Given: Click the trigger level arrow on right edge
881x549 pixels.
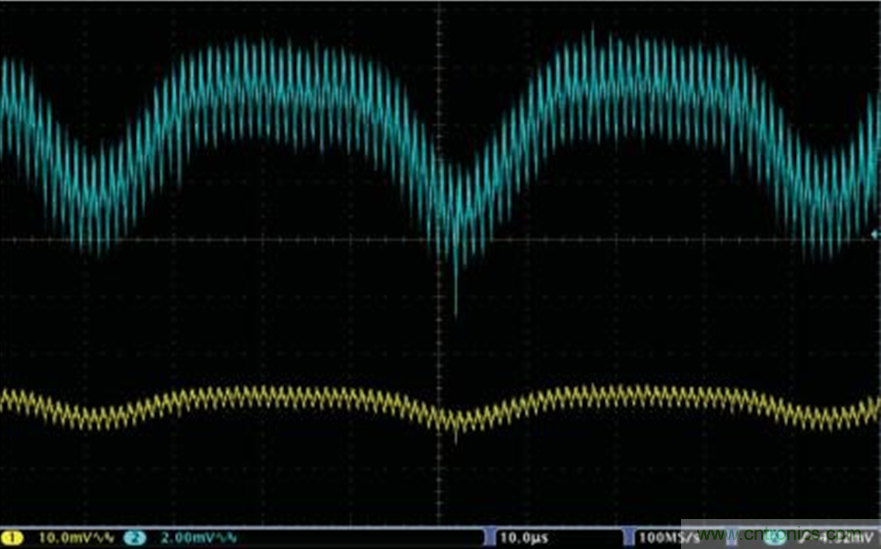Looking at the screenshot, I should coord(875,235).
